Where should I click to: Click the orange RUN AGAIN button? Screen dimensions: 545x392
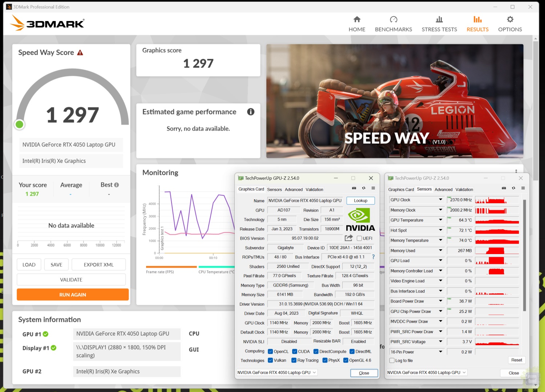pyautogui.click(x=73, y=295)
